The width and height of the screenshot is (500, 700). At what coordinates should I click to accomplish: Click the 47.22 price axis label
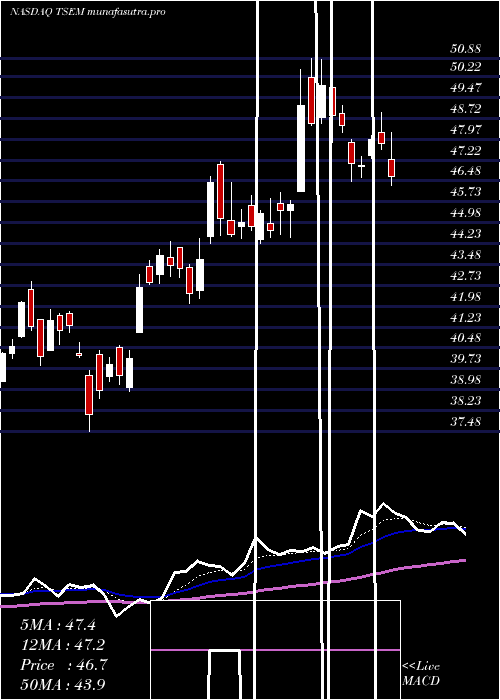466,150
